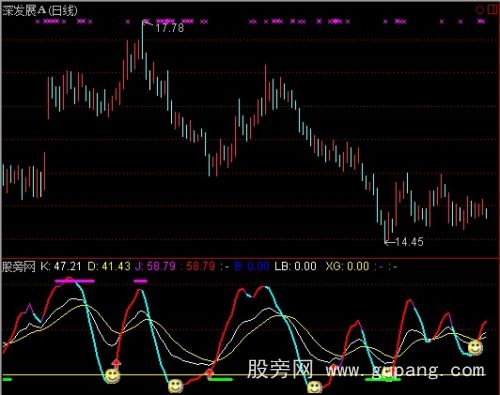Click the peak candlestick marked 17.78
500x395 pixels.
[x=143, y=40]
